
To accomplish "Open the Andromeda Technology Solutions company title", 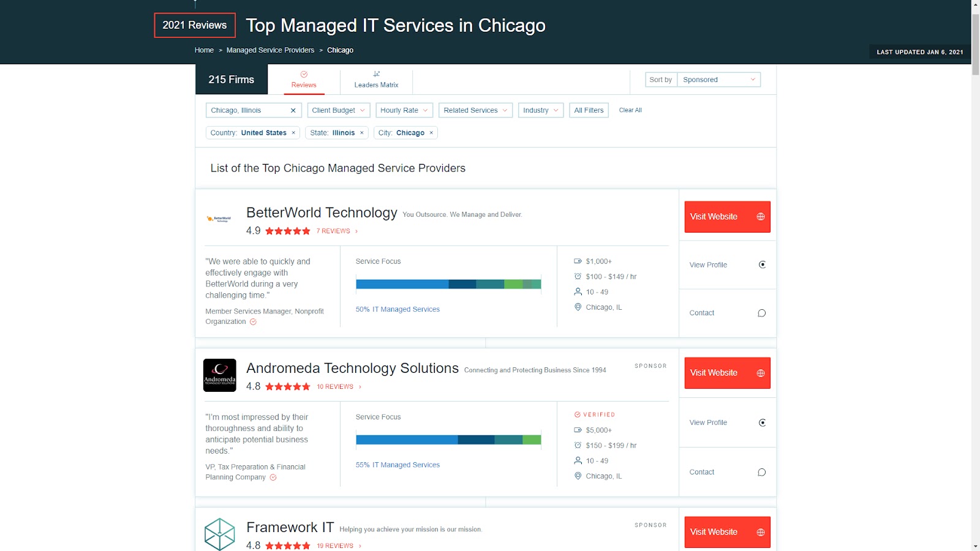I will coord(352,368).
